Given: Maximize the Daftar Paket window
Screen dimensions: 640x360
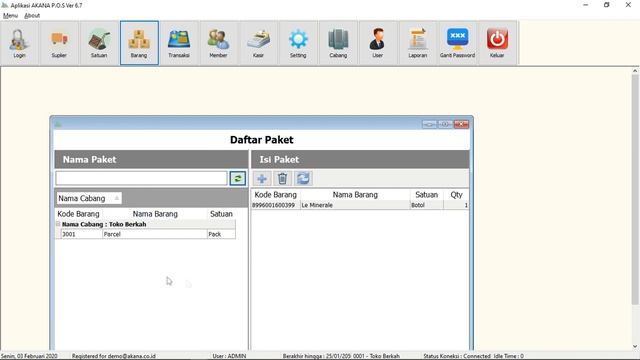Looking at the screenshot, I should (445, 124).
